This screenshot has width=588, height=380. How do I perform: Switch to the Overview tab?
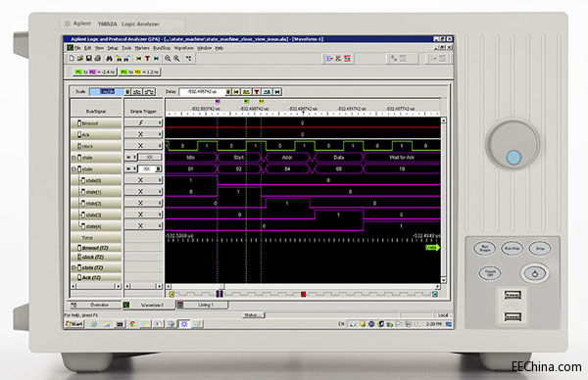[95, 305]
